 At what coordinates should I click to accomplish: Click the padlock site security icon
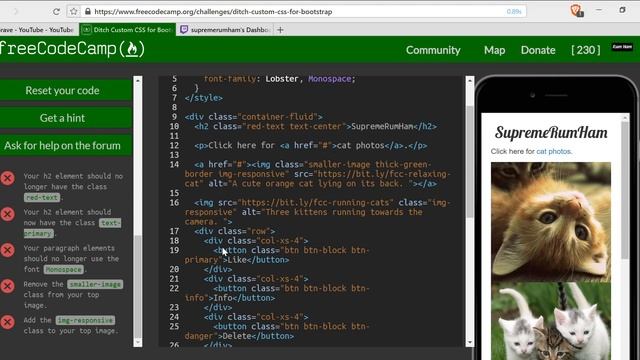pyautogui.click(x=88, y=11)
